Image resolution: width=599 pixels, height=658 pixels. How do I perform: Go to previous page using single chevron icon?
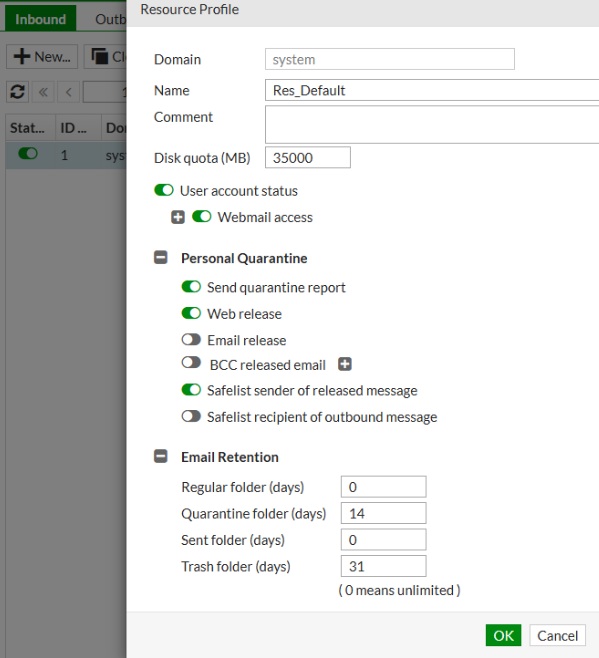pos(68,91)
